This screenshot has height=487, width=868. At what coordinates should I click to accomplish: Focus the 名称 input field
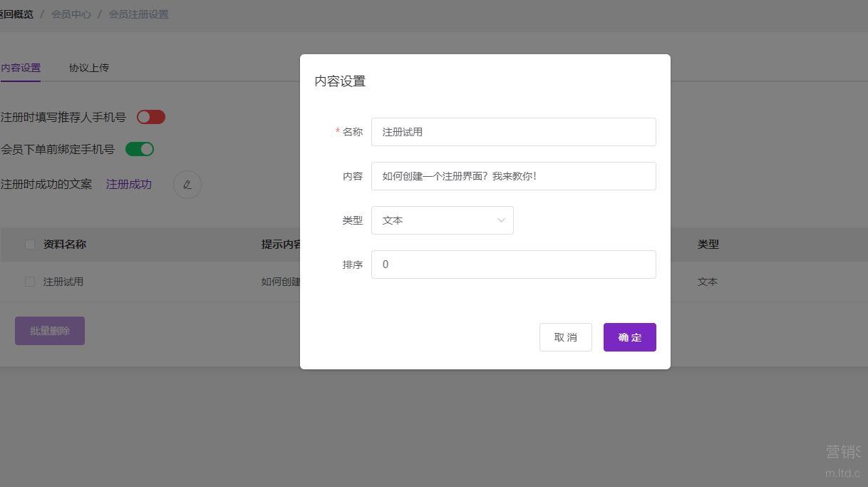tap(513, 132)
